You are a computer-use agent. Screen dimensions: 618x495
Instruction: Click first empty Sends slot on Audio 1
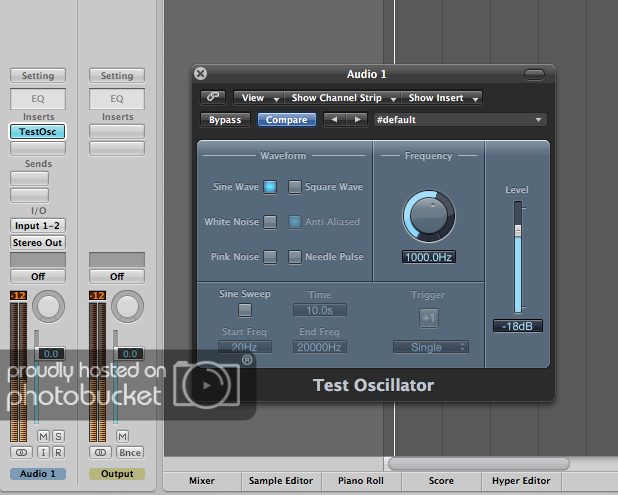[x=30, y=179]
